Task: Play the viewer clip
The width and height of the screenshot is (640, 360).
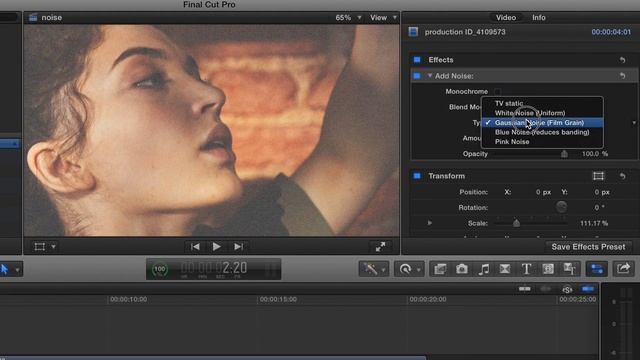Action: click(217, 247)
